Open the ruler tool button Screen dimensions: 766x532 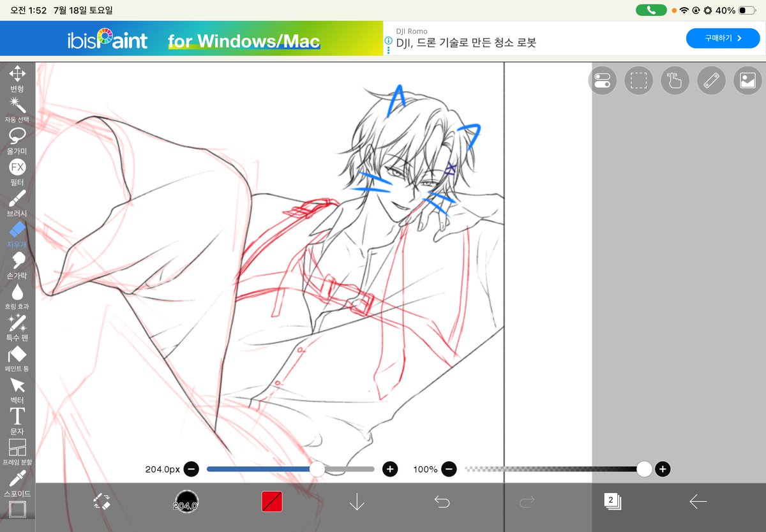[x=712, y=80]
